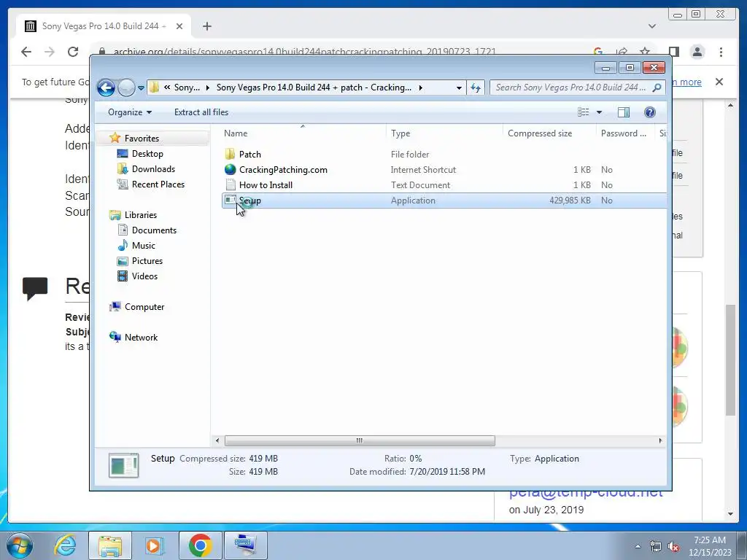Bookmark this page with the star icon
This screenshot has width=747, height=560.
pyautogui.click(x=645, y=52)
